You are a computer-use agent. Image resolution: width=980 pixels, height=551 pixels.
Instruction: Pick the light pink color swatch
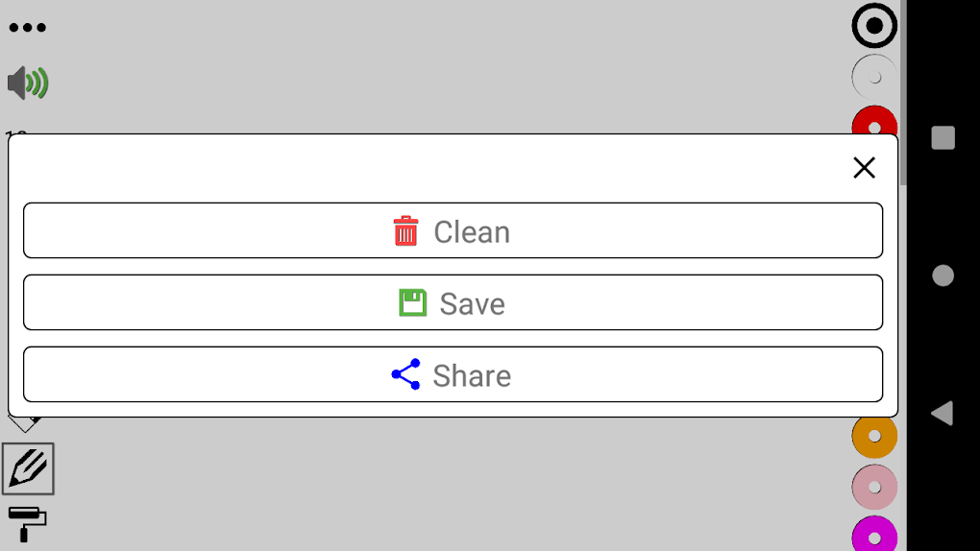(x=874, y=487)
